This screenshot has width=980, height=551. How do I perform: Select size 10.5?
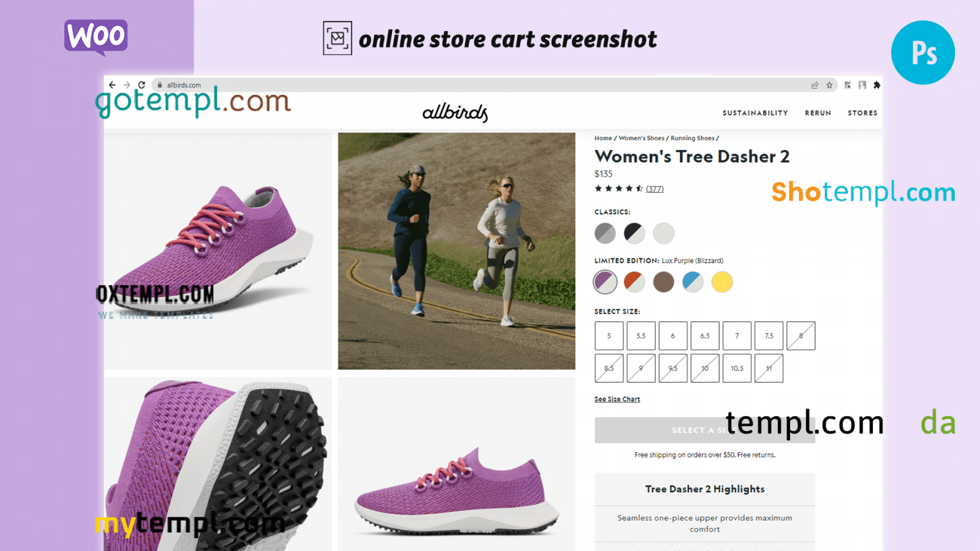pos(737,369)
